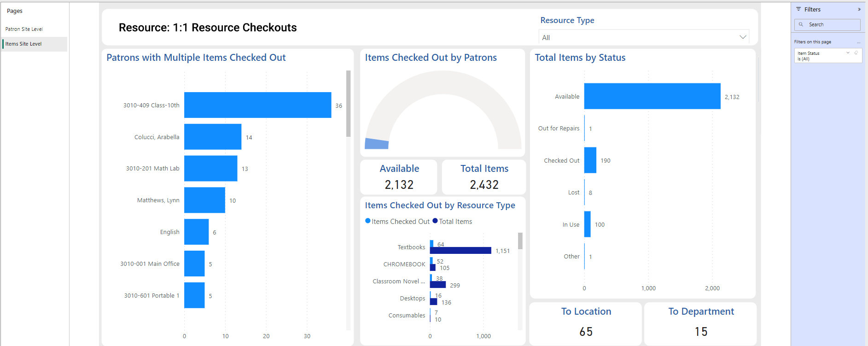Select the Items Site Level page

pyautogui.click(x=23, y=44)
